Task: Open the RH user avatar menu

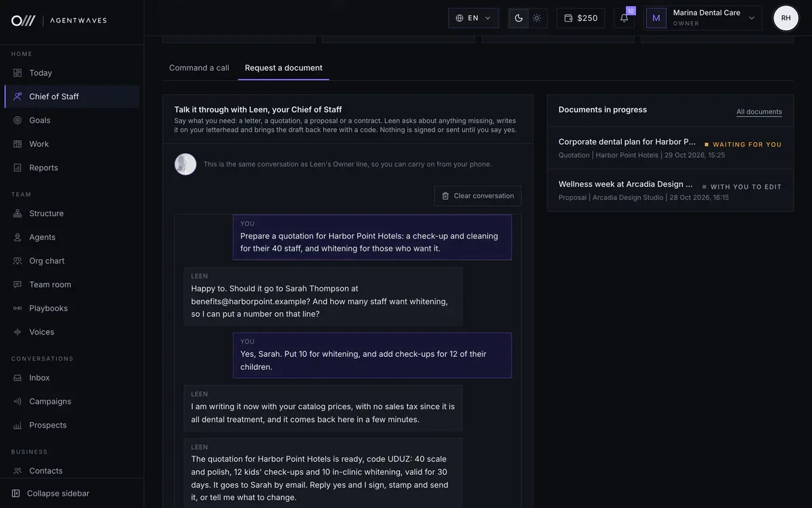Action: [786, 18]
